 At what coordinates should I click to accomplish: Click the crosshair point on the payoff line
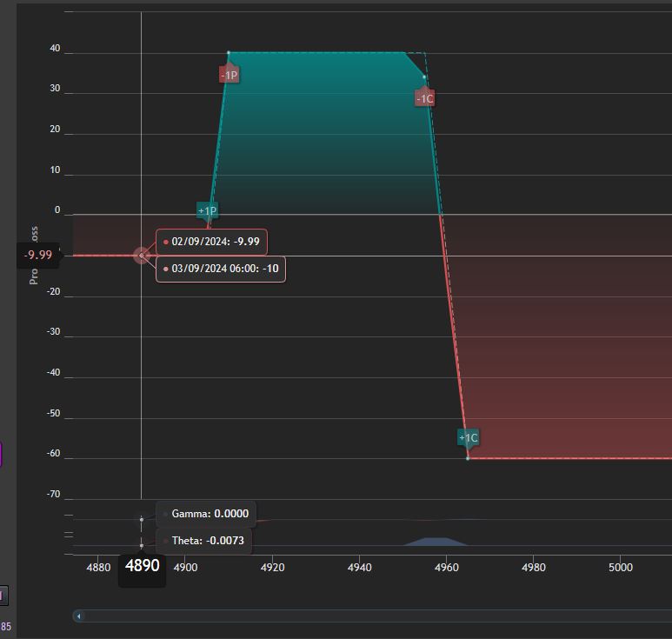(142, 256)
